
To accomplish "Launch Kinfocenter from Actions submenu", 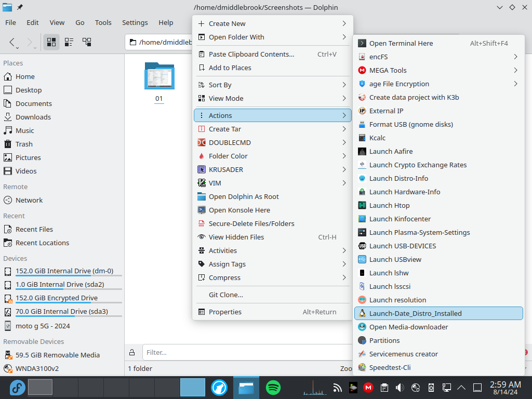I will (x=438, y=219).
